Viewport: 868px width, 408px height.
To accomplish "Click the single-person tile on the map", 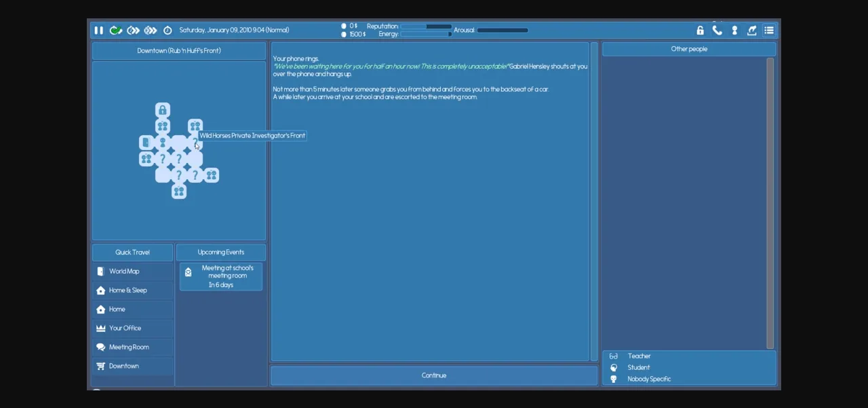I will (163, 143).
